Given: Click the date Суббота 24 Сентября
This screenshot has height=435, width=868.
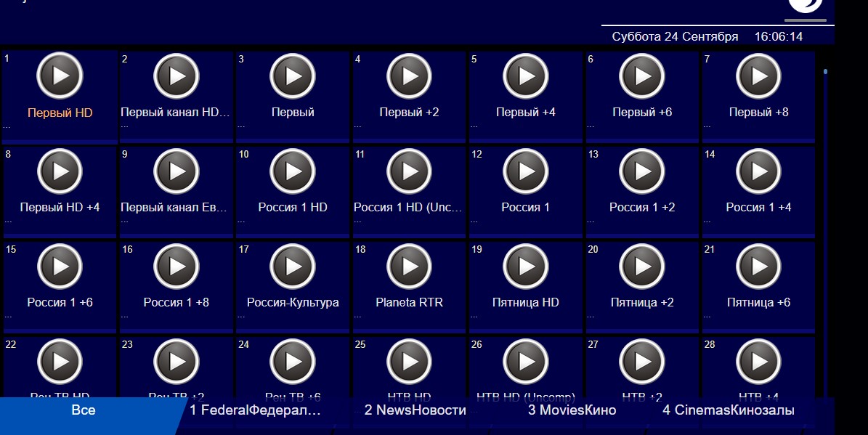Looking at the screenshot, I should point(675,36).
